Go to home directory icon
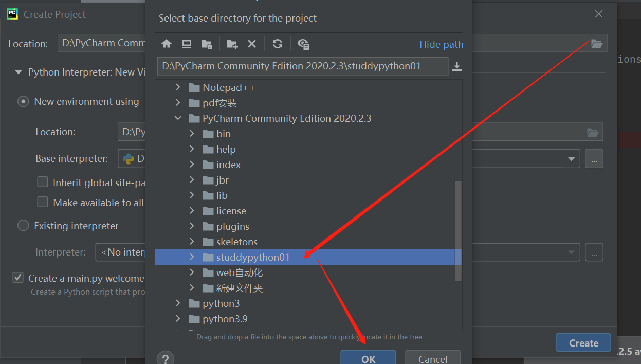This screenshot has height=364, width=641. tap(166, 44)
